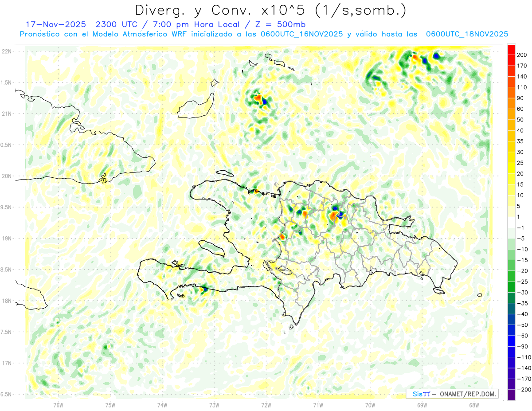Screen dimensions: 532x411
Task: Click the colorbar value '-110'
Action: [x=525, y=357]
